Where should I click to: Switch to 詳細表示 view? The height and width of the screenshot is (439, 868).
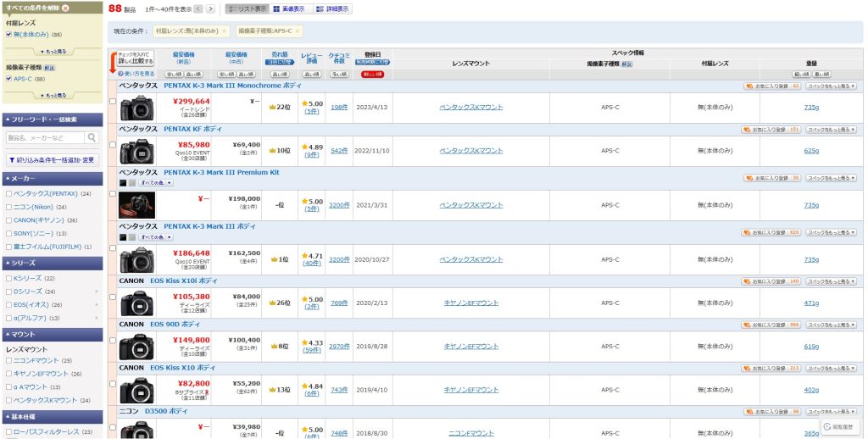click(332, 8)
